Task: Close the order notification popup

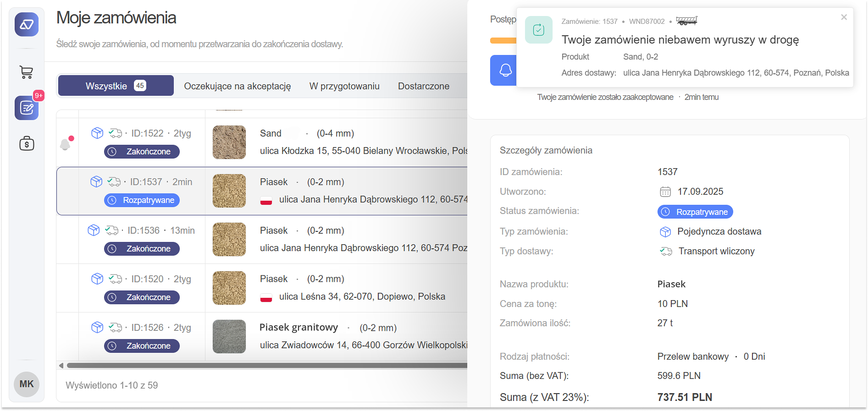Action: 844,17
